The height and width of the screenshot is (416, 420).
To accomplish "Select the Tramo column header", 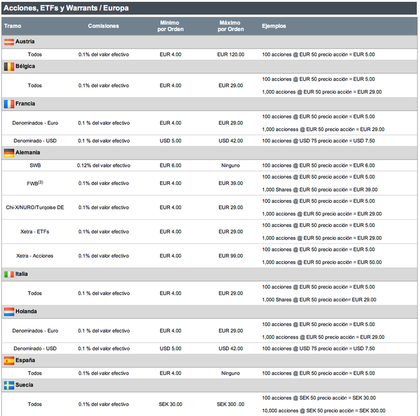I will click(x=13, y=26).
